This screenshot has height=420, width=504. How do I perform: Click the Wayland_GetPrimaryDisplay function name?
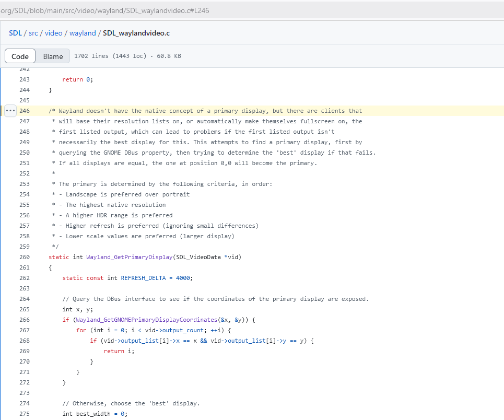click(130, 257)
